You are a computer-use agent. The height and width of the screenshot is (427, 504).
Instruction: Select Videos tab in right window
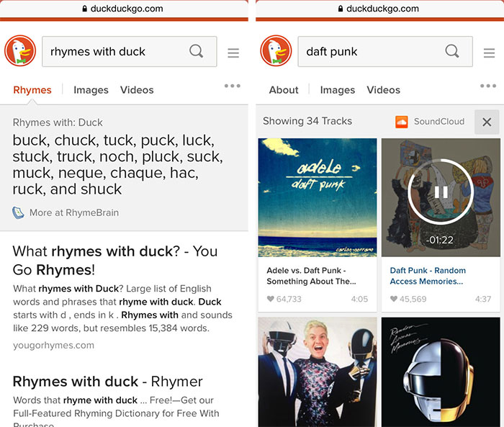pos(384,90)
